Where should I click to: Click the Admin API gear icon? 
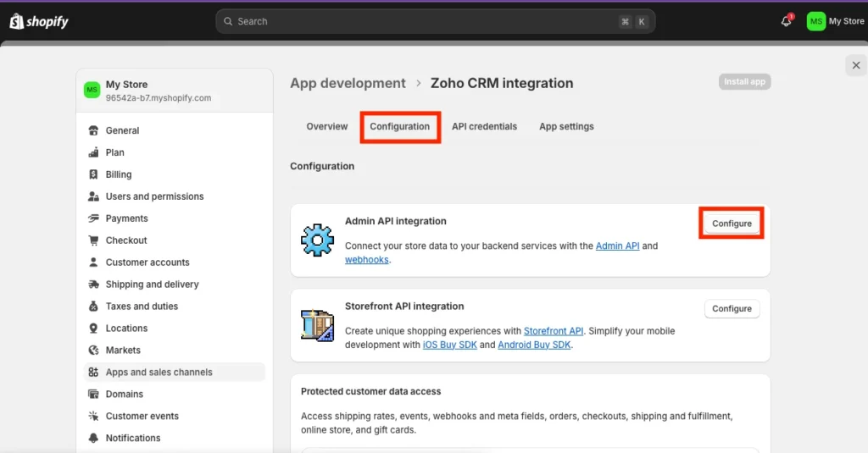point(317,240)
